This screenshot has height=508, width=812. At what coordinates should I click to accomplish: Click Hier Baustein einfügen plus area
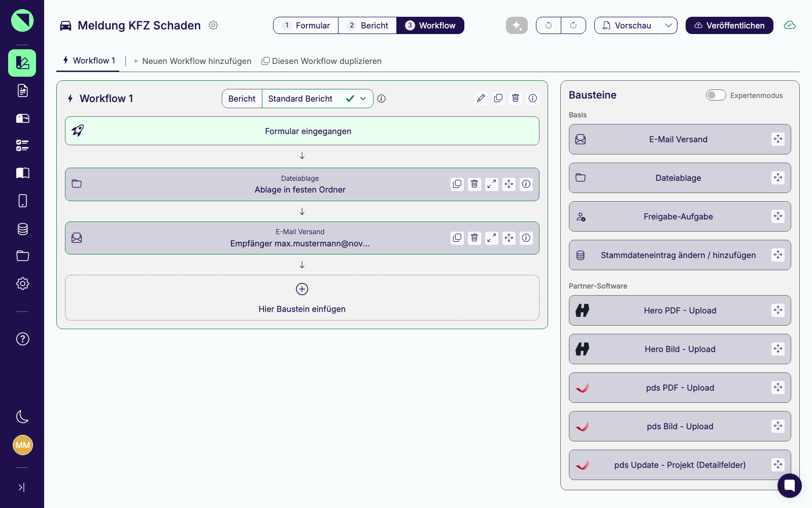coord(302,298)
